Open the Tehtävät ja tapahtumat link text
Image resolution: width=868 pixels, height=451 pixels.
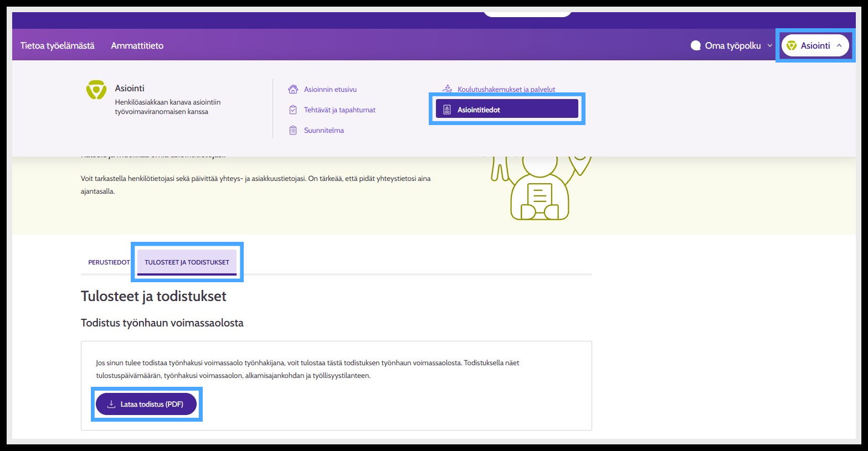(x=340, y=110)
